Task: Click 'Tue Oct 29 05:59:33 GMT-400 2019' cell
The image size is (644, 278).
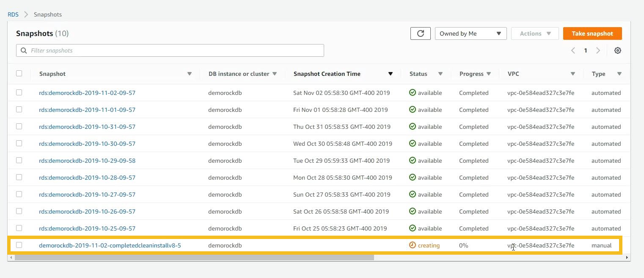Action: [x=341, y=161]
